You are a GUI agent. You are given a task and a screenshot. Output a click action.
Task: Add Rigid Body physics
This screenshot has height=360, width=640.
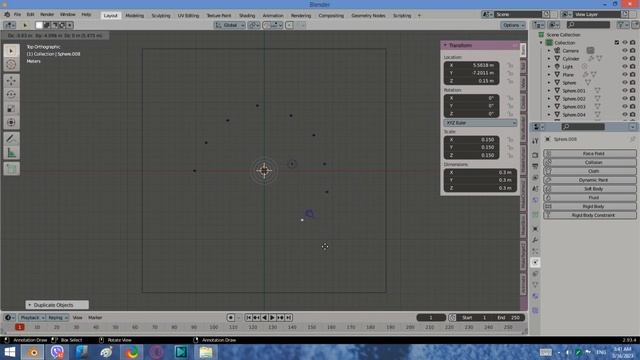pyautogui.click(x=590, y=207)
